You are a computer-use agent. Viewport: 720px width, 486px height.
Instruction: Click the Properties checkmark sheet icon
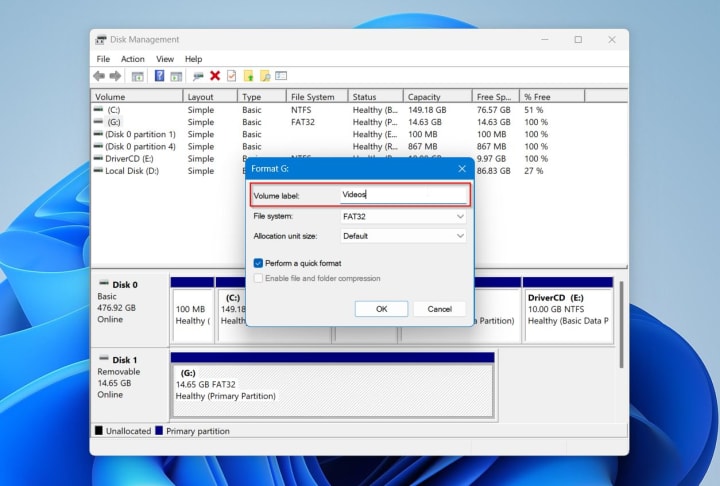[x=231, y=76]
